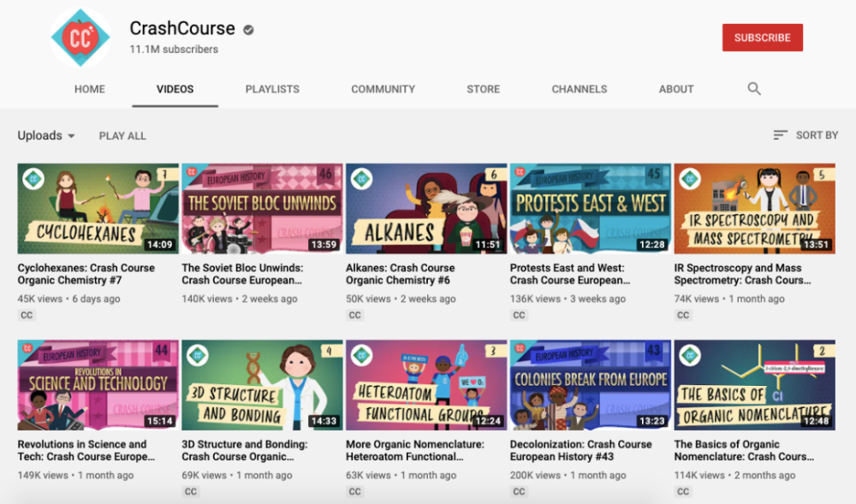Open Alkanes: Crash Course Organic Chemistry #6 title
This screenshot has height=504, width=856.
400,274
